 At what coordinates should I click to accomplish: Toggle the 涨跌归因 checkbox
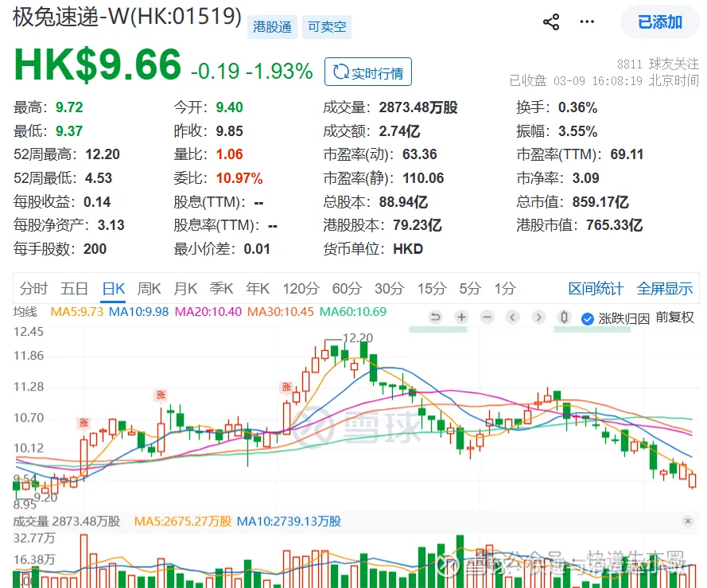[588, 318]
